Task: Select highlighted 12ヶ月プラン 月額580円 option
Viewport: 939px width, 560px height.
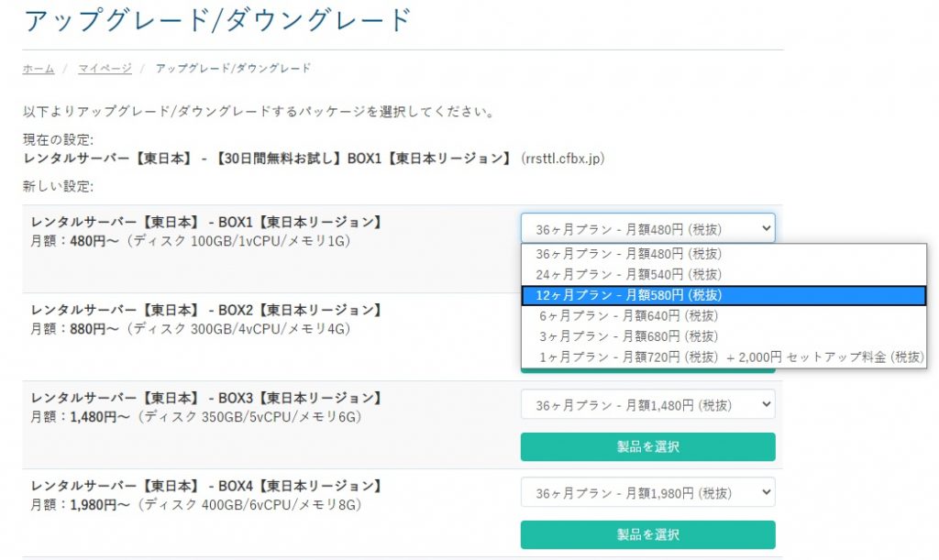Action: click(628, 295)
